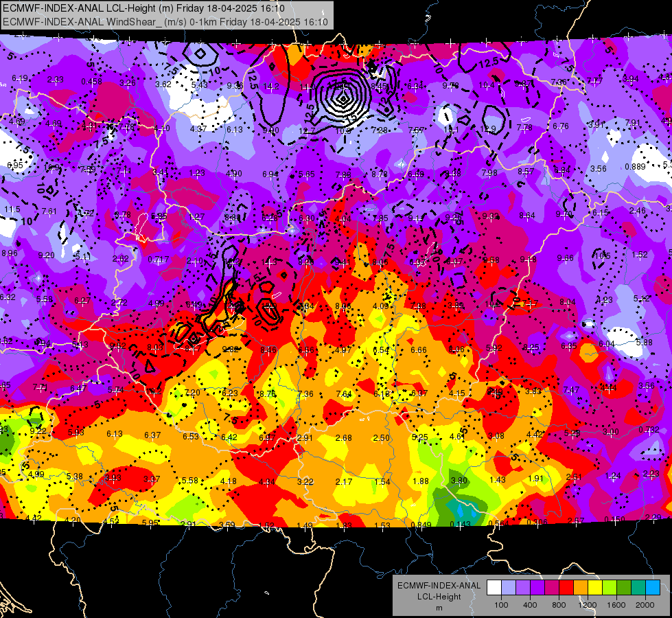672x618 pixels.
Task: Click the WindShear 0-1km title line
Action: (165, 22)
